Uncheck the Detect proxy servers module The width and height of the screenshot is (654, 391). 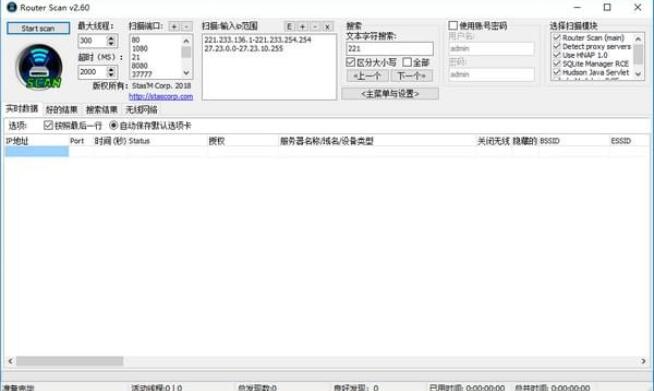[x=557, y=46]
